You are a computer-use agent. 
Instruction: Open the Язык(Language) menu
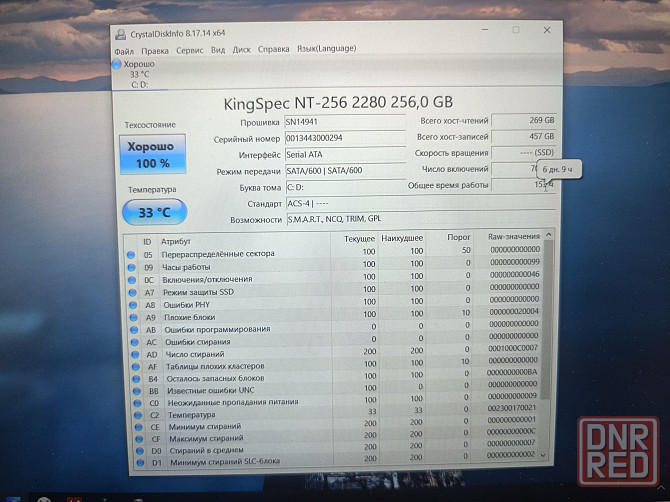click(x=326, y=49)
